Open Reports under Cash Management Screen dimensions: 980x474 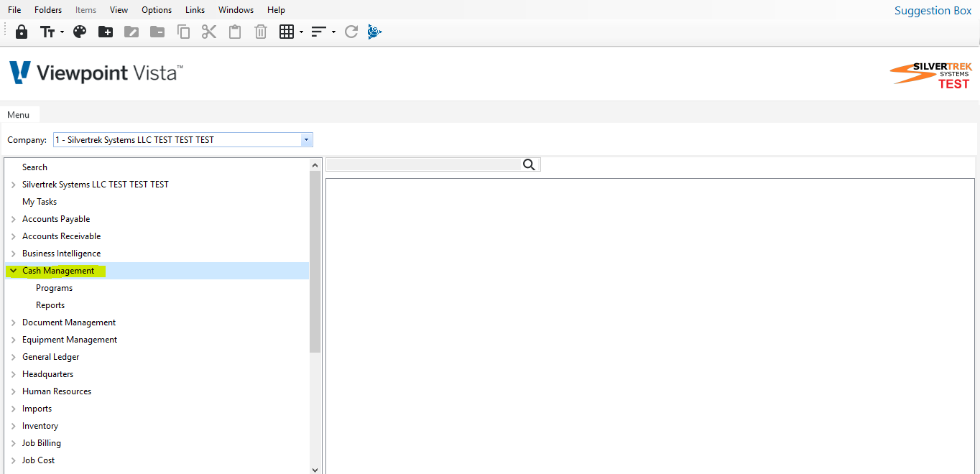pyautogui.click(x=50, y=305)
